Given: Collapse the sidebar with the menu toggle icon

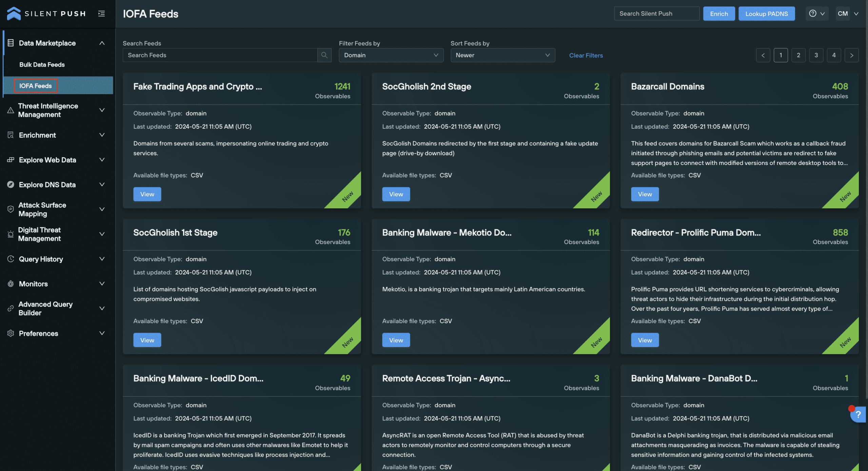Looking at the screenshot, I should [x=101, y=14].
